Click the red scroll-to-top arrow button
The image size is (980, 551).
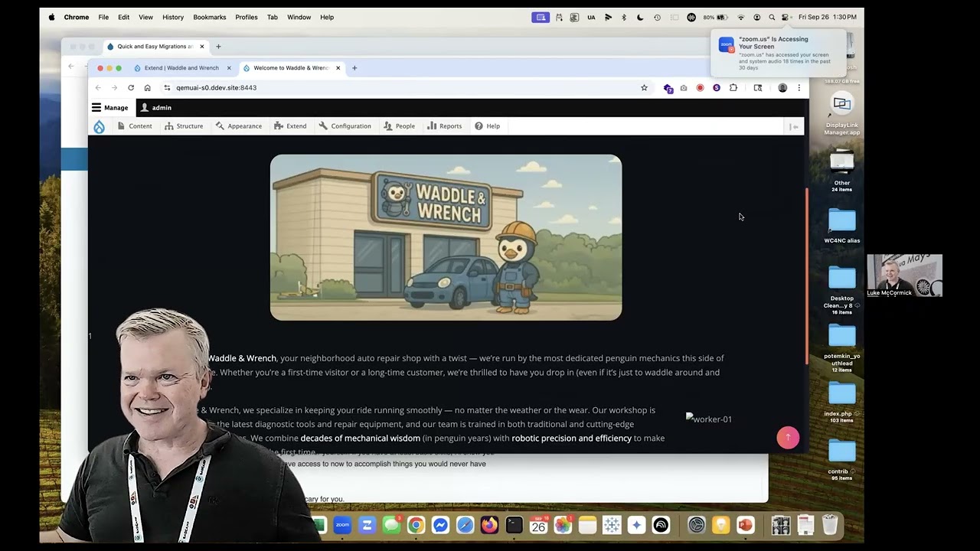tap(788, 438)
